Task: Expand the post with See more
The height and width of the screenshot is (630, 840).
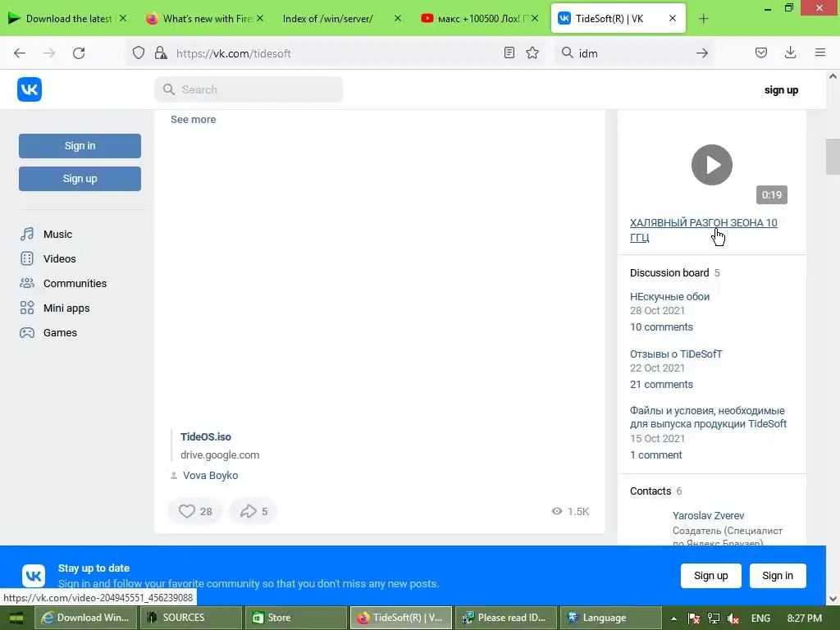Action: click(x=193, y=120)
